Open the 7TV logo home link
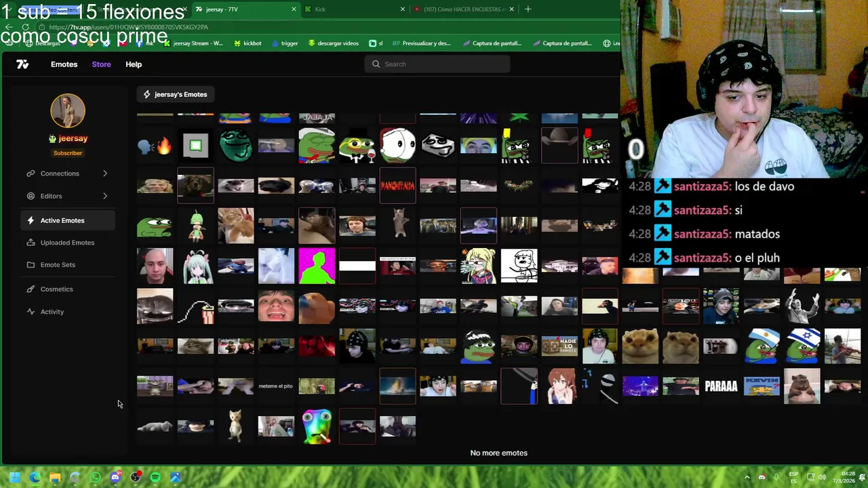Viewport: 868px width, 488px height. tap(22, 64)
